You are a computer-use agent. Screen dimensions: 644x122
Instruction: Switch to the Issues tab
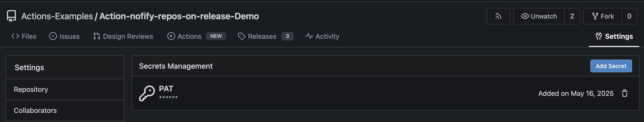(64, 36)
